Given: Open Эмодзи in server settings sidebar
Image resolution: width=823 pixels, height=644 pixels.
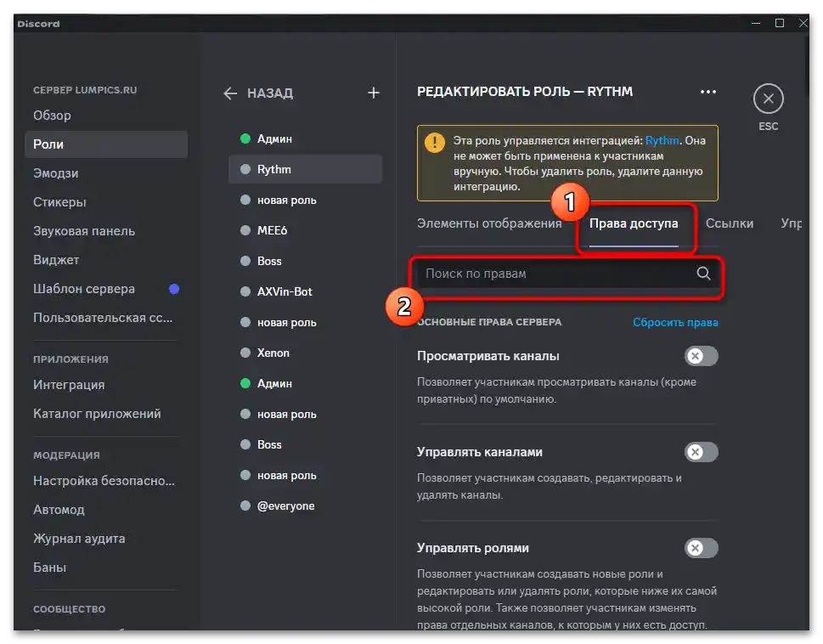Looking at the screenshot, I should [56, 173].
